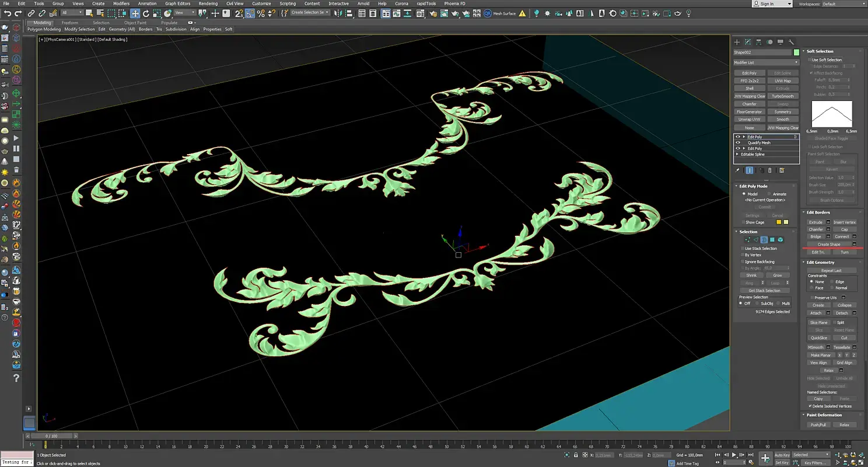
Task: Select Polygon sub-object level icon
Action: click(772, 239)
